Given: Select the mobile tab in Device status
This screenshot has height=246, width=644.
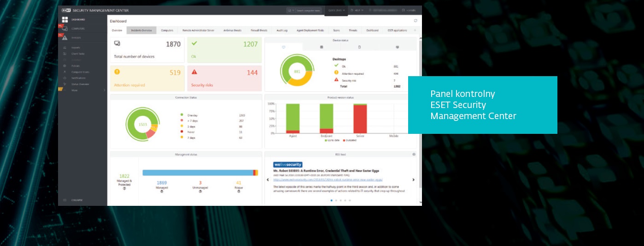Looking at the screenshot, I should (359, 47).
